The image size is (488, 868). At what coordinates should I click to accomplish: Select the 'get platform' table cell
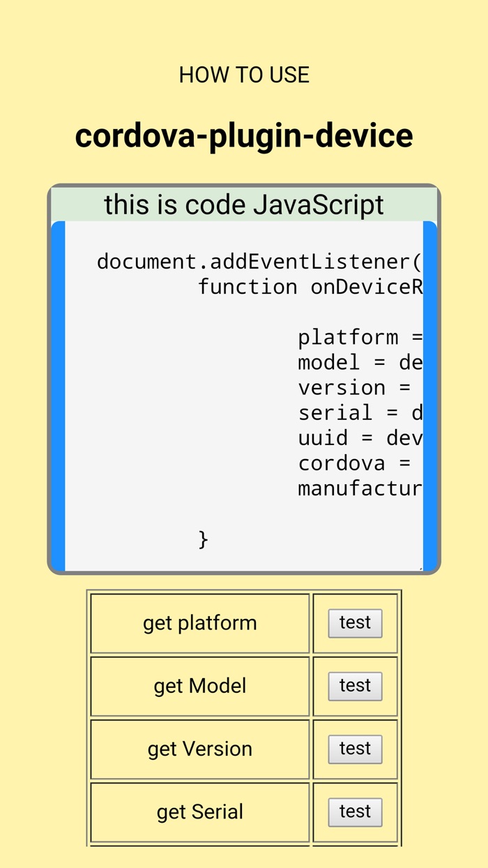point(200,623)
